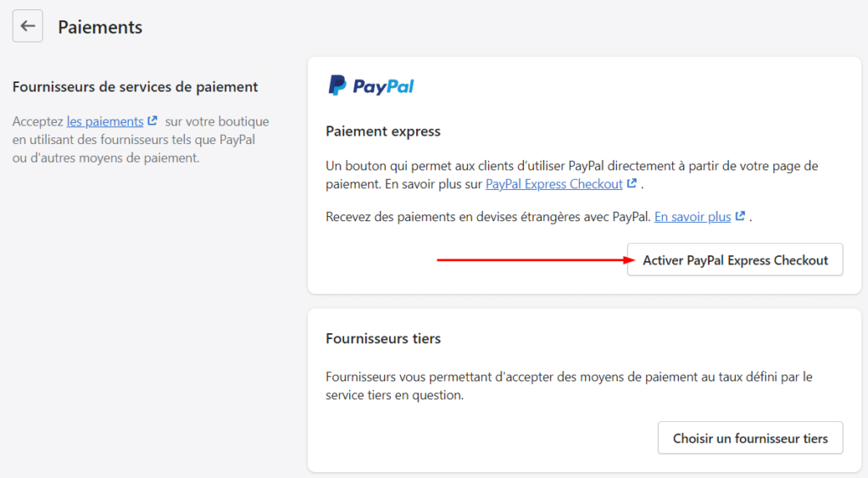868x478 pixels.
Task: Click the PayPal double-P emblem
Action: coord(337,85)
